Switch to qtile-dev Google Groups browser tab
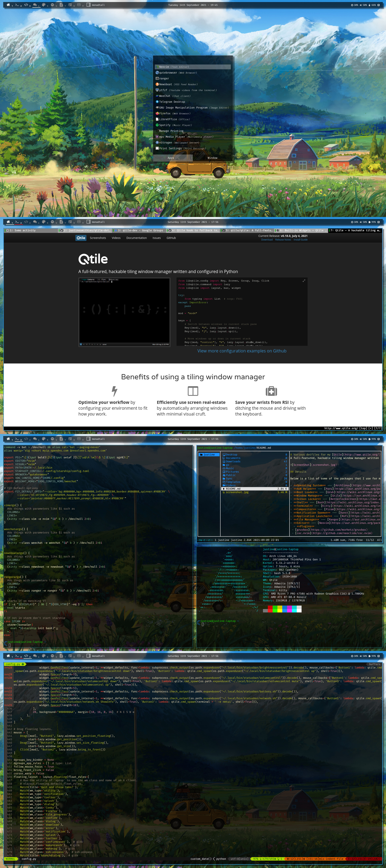The height and width of the screenshot is (868, 386). point(140,230)
